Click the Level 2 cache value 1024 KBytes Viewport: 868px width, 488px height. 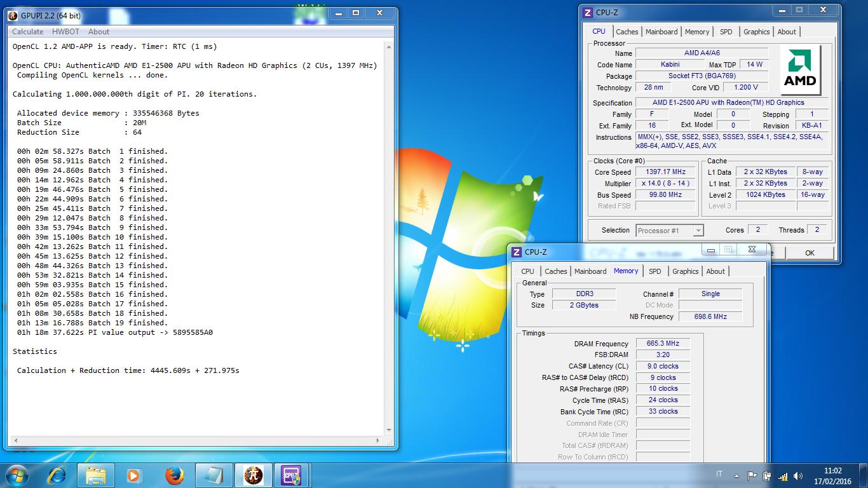[x=764, y=195]
